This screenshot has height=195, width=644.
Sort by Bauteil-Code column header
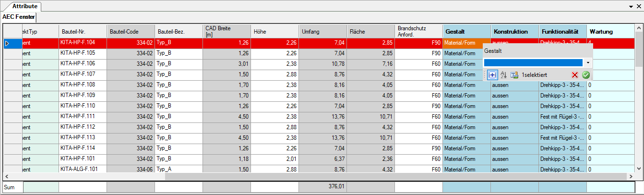point(131,31)
